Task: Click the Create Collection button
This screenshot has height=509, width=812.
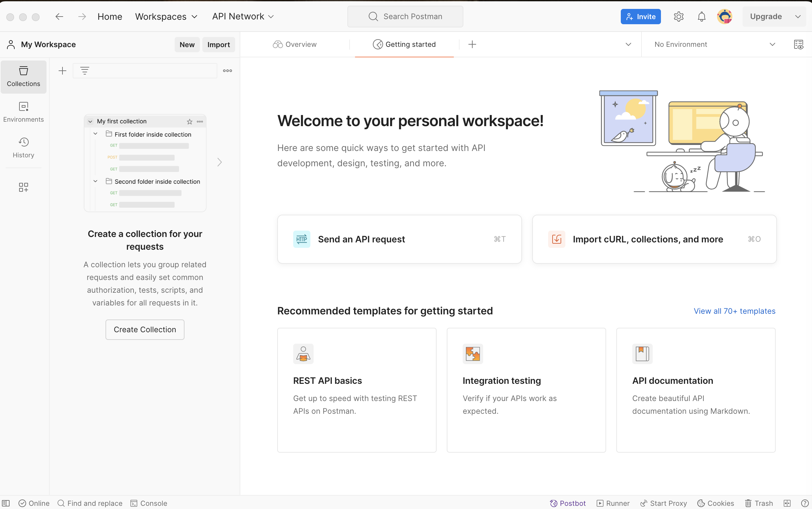Action: [x=145, y=329]
